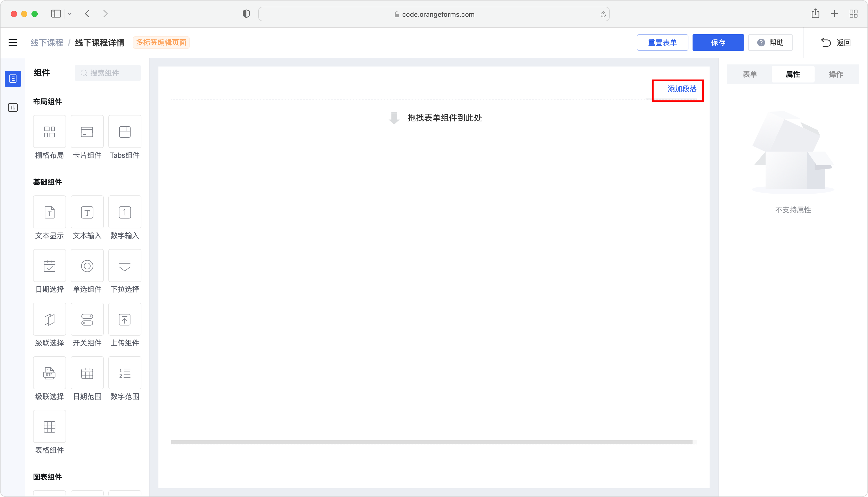Click the blue 保存 button
The image size is (868, 497).
click(718, 43)
